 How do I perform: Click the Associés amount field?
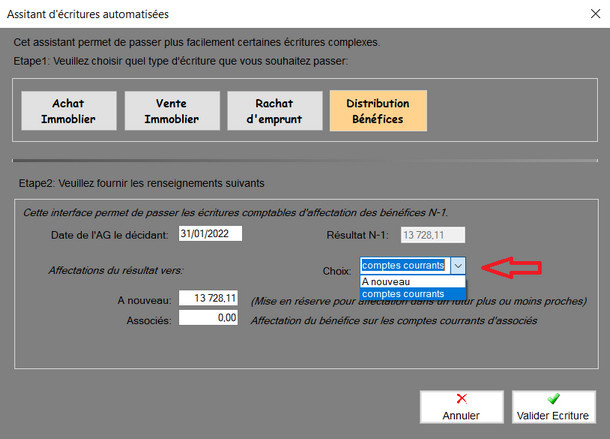coord(207,318)
